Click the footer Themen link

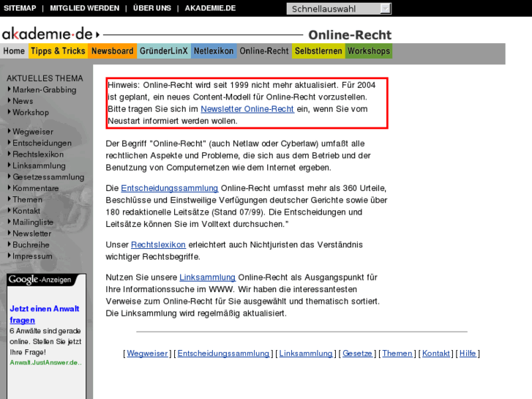[x=397, y=354]
